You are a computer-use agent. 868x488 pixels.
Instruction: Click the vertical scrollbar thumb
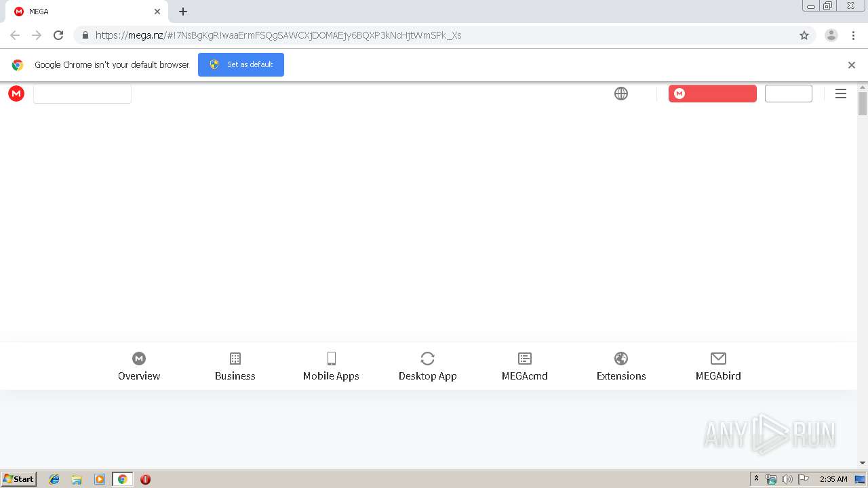(x=863, y=104)
